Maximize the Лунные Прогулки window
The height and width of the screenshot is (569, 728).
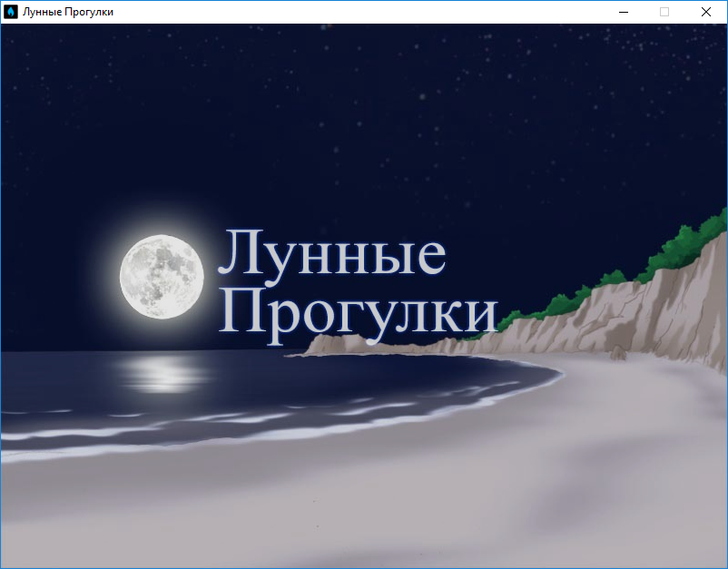[664, 12]
